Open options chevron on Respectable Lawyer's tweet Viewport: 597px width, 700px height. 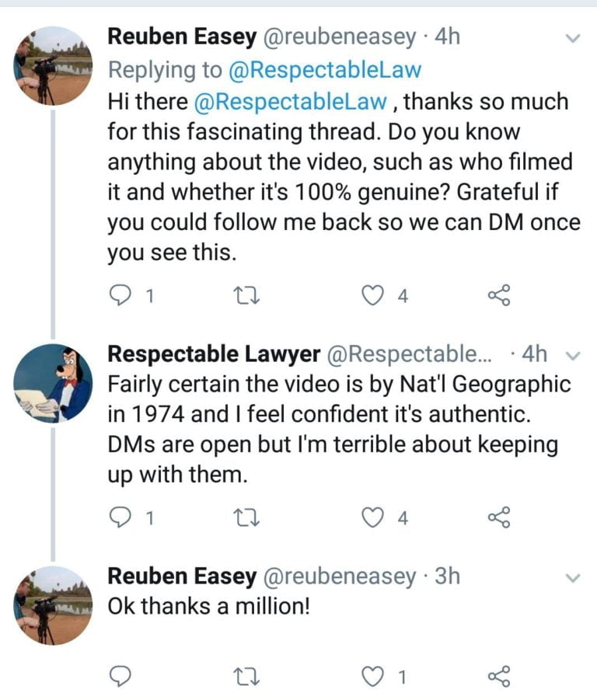tap(574, 356)
